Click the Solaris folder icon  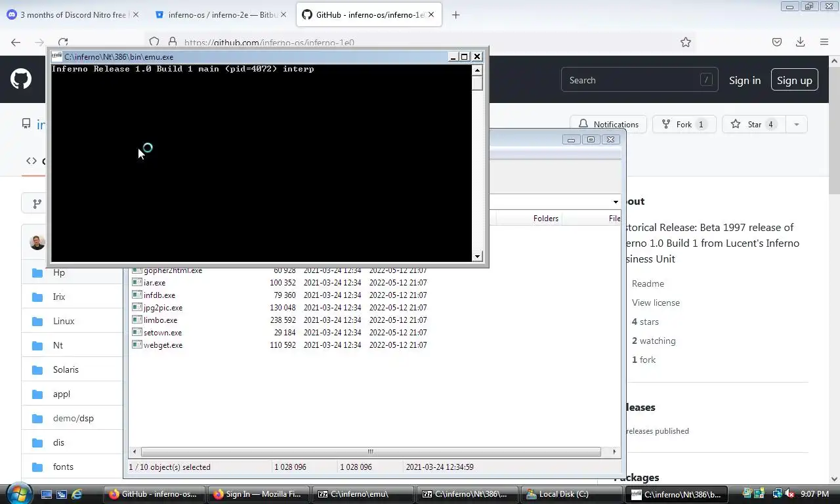pyautogui.click(x=37, y=369)
